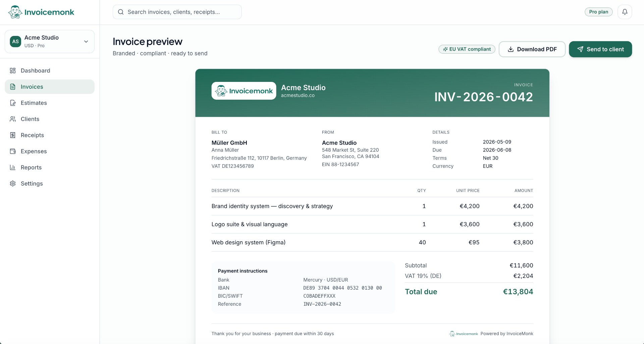Click the Download PDF button label
This screenshot has height=344, width=644.
click(x=537, y=49)
